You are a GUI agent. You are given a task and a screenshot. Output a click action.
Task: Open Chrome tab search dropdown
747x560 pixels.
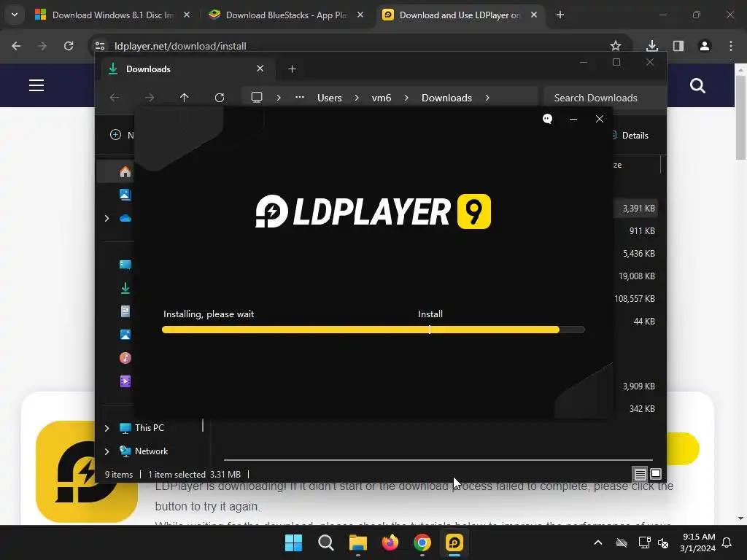[15, 15]
